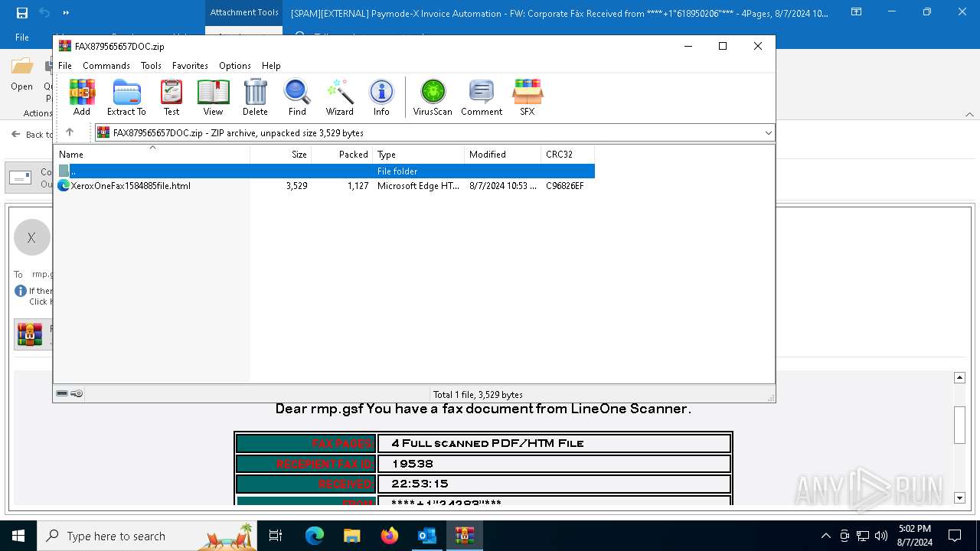Screen dimensions: 980x551
Task: Open the volume control in system tray
Action: pyautogui.click(x=881, y=536)
